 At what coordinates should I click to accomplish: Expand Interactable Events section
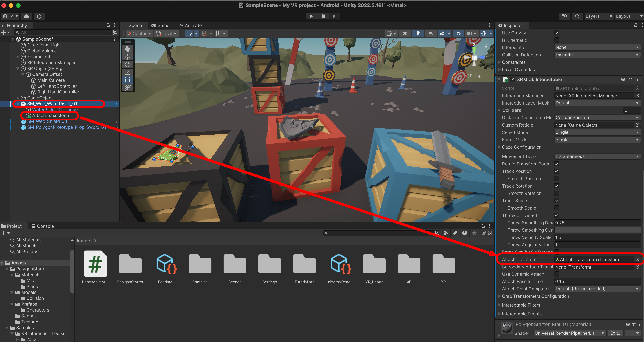click(522, 314)
